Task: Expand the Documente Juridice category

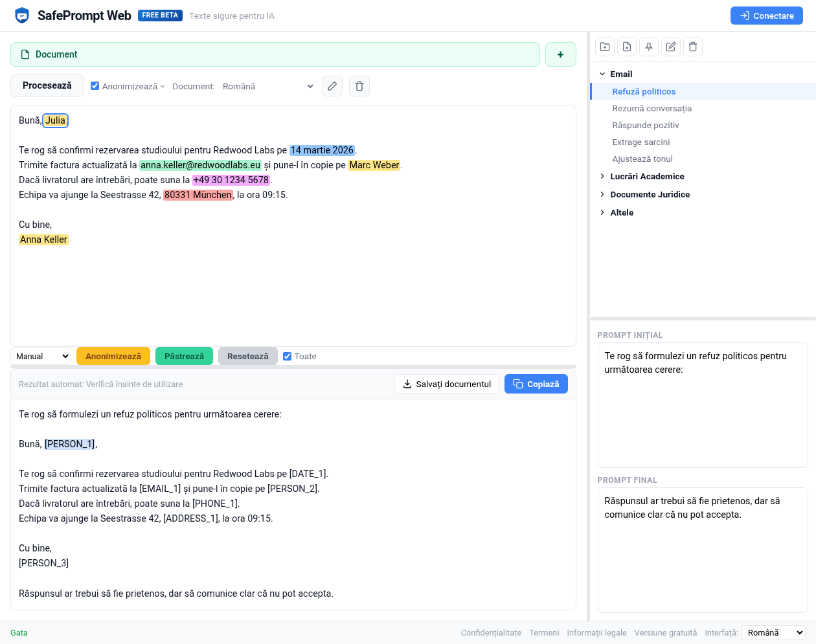Action: (650, 194)
